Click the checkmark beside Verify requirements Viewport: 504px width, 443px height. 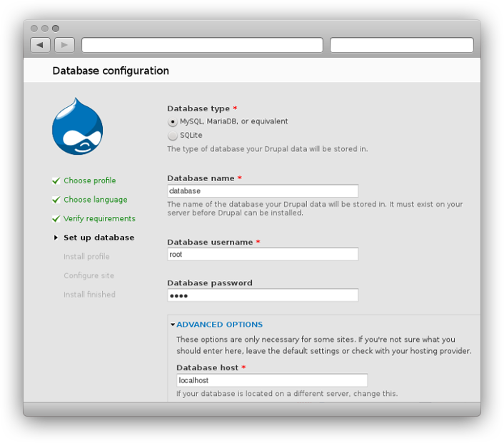[x=56, y=218]
